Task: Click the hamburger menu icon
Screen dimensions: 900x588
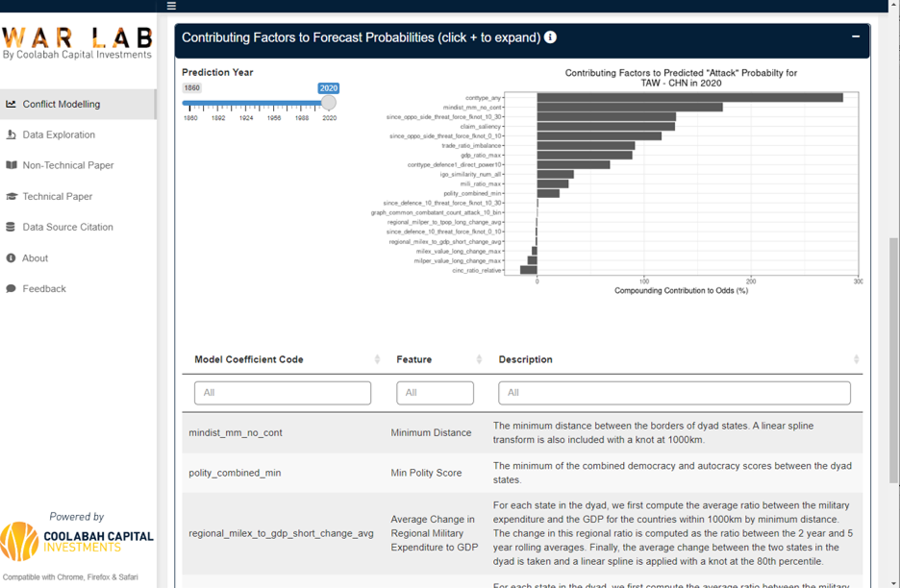Action: (x=171, y=6)
